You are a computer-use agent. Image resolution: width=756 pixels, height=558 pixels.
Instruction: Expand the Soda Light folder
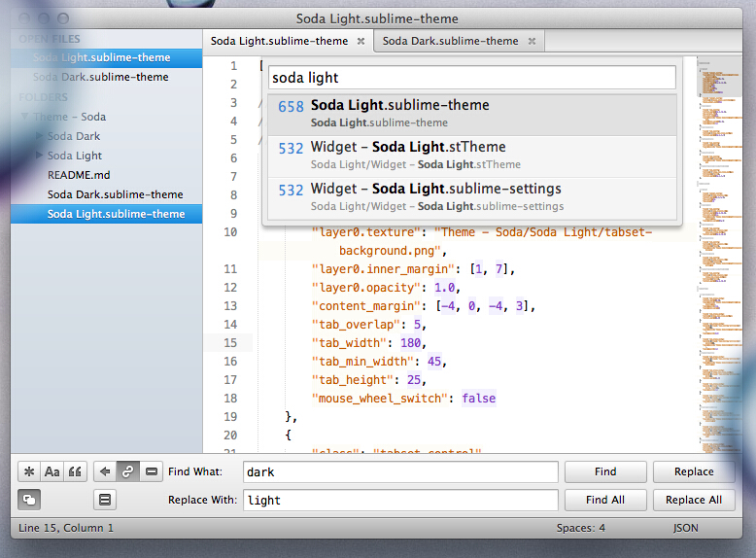39,156
